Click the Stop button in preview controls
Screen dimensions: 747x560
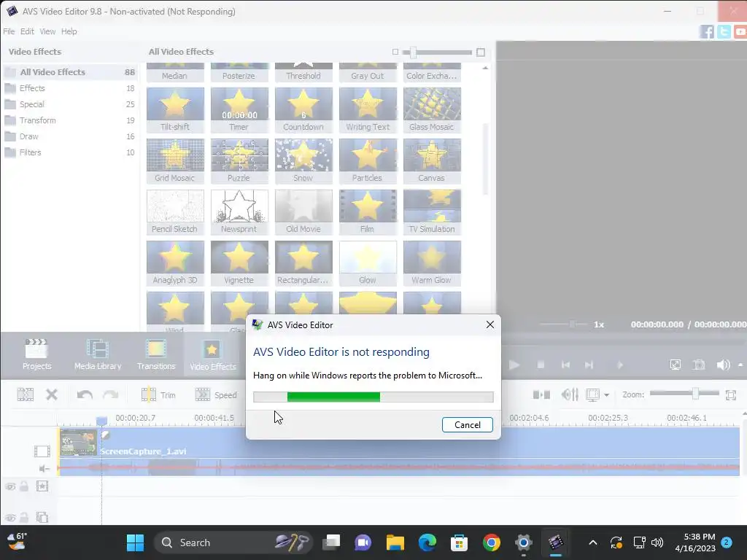541,365
